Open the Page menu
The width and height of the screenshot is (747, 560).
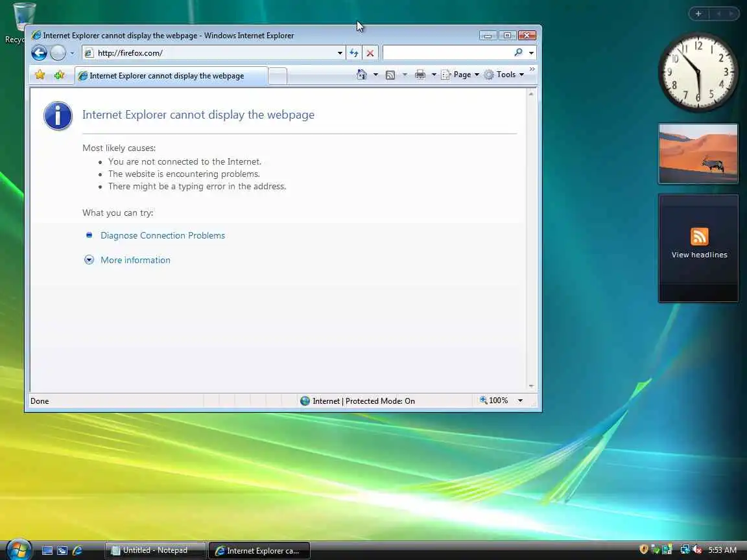(x=460, y=75)
